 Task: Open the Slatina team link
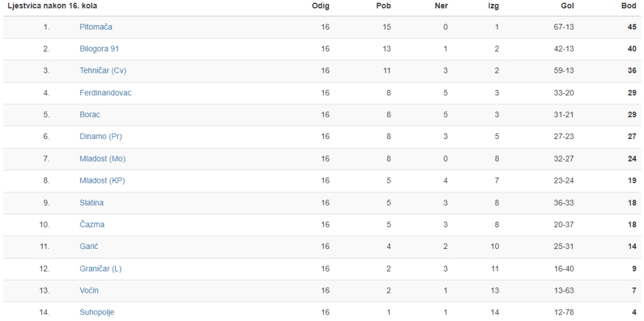[91, 203]
